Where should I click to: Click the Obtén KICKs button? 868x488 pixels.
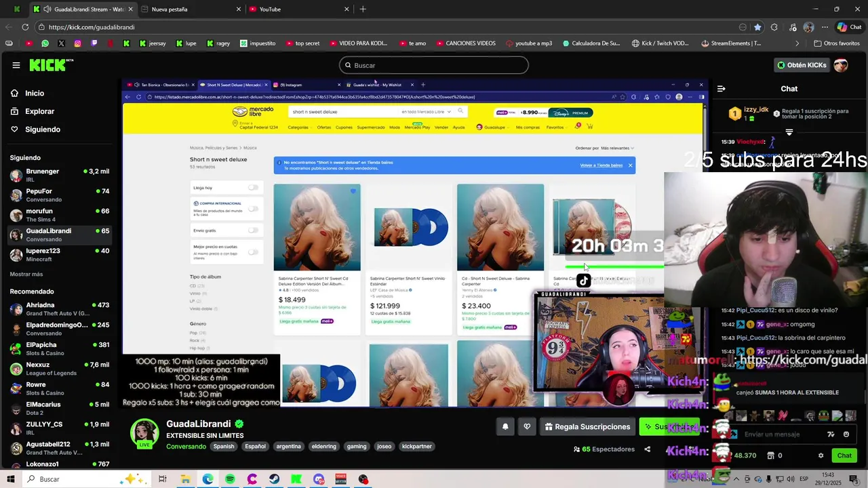[x=802, y=65]
